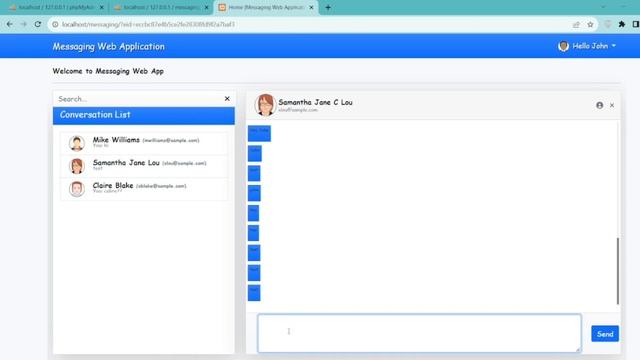
Task: Click the browser address bar URL
Action: click(x=148, y=24)
